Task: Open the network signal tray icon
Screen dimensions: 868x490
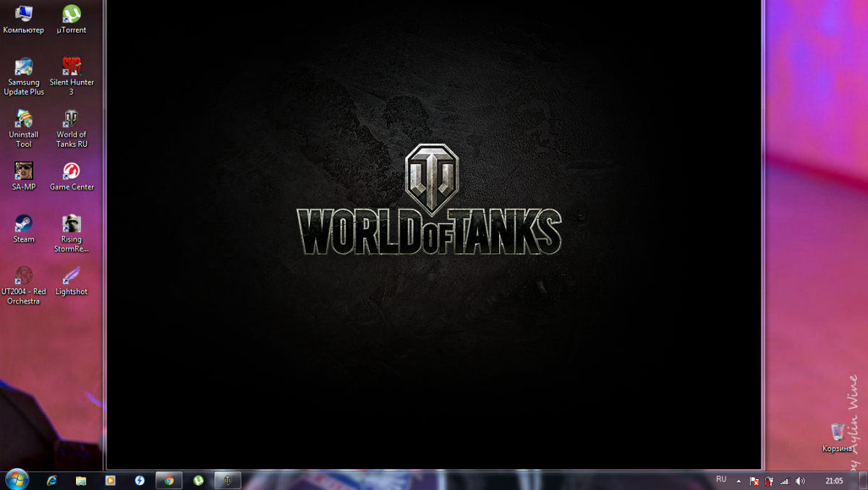Action: [x=785, y=481]
